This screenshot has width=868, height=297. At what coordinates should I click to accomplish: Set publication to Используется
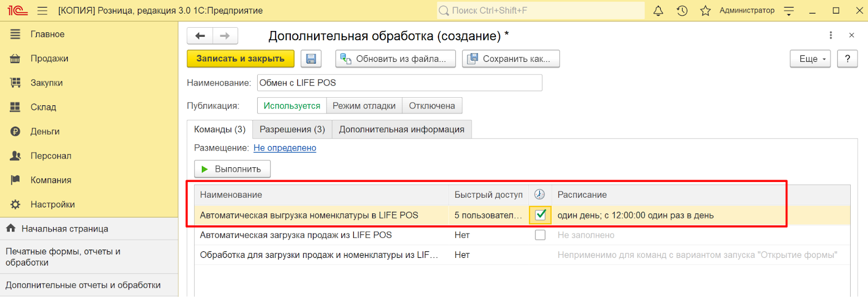pyautogui.click(x=292, y=106)
